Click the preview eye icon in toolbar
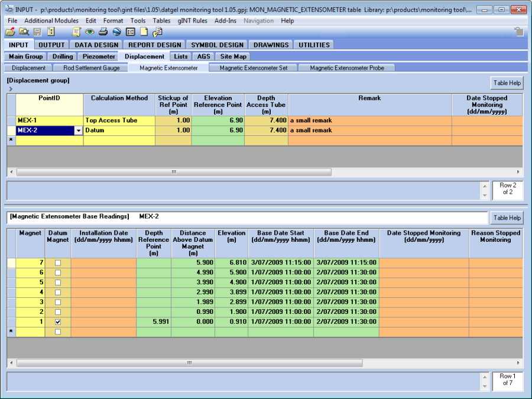This screenshot has width=532, height=399. pyautogui.click(x=90, y=32)
